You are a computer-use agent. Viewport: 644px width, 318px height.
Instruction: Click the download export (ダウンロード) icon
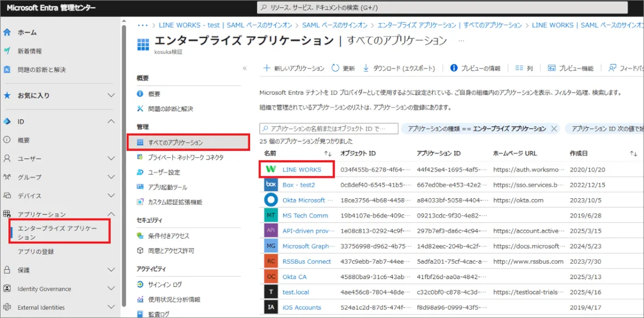point(367,68)
